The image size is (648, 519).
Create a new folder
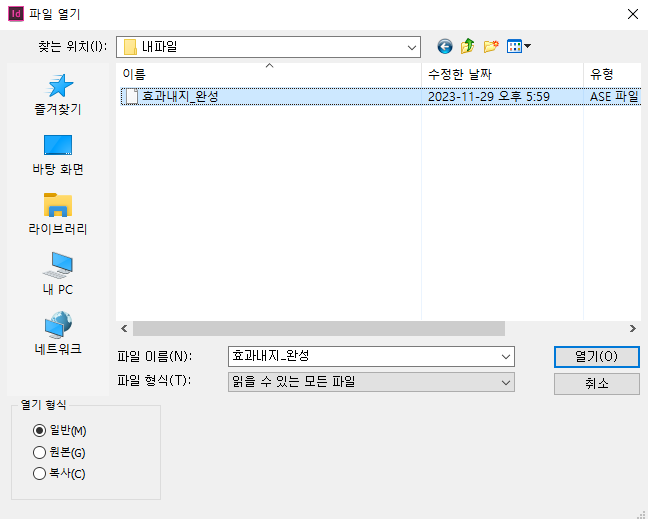pyautogui.click(x=491, y=46)
